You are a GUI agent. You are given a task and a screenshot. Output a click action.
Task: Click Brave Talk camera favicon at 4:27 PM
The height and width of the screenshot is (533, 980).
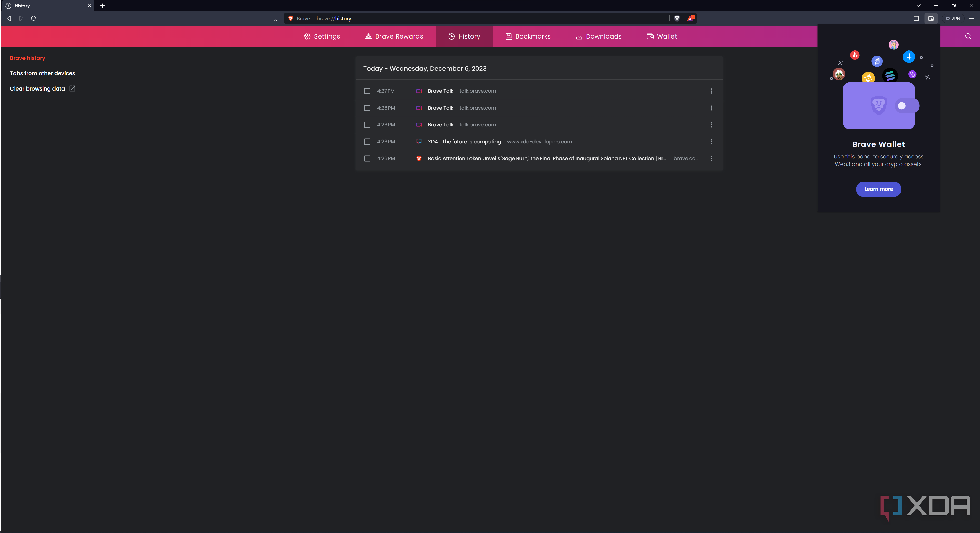(419, 91)
